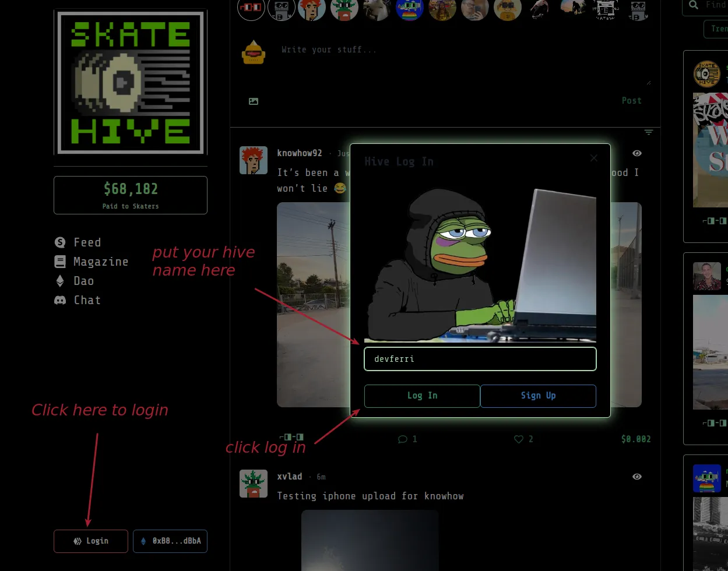This screenshot has width=728, height=571.
Task: Open the Discord Chat link
Action: pyautogui.click(x=86, y=300)
